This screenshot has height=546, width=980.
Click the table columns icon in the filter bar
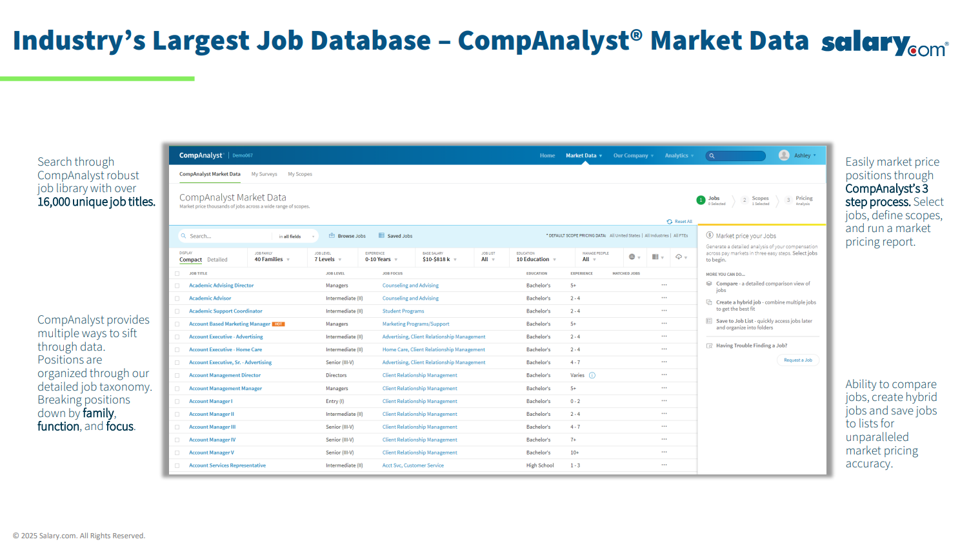655,257
